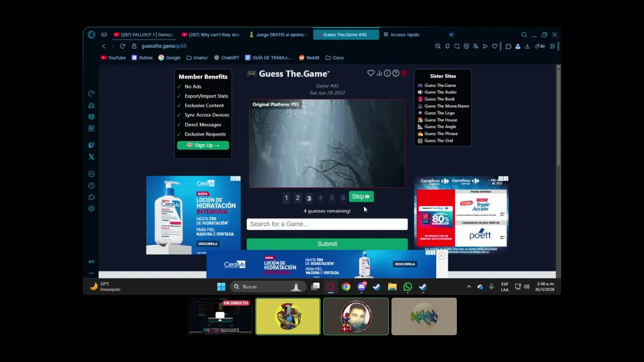Open the info icon next to stats
Screen dimensions: 644x362
click(x=387, y=73)
